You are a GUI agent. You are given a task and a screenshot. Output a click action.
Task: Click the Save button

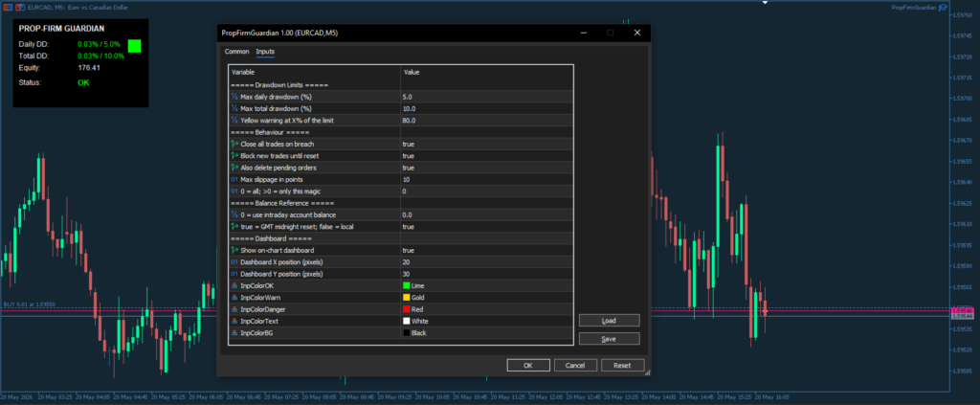tap(609, 339)
